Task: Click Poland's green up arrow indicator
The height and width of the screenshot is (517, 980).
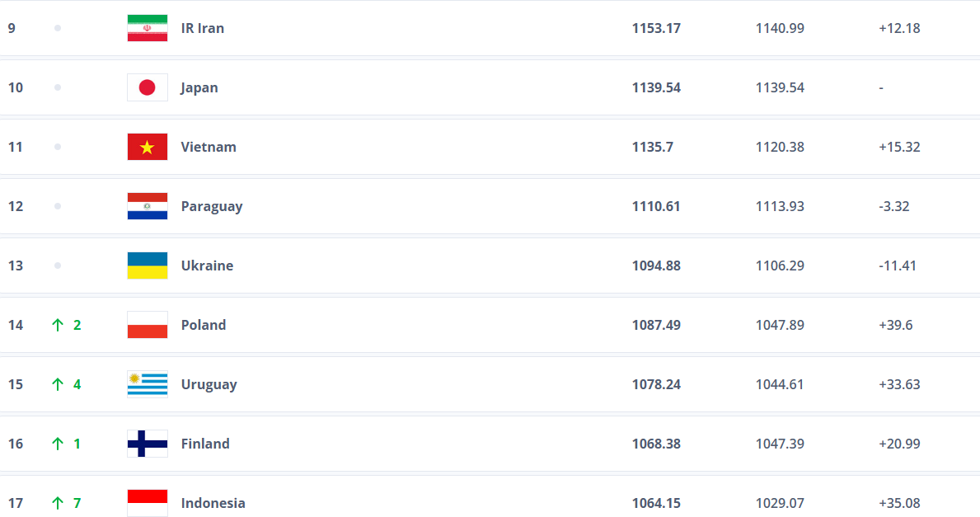Action: [x=58, y=325]
